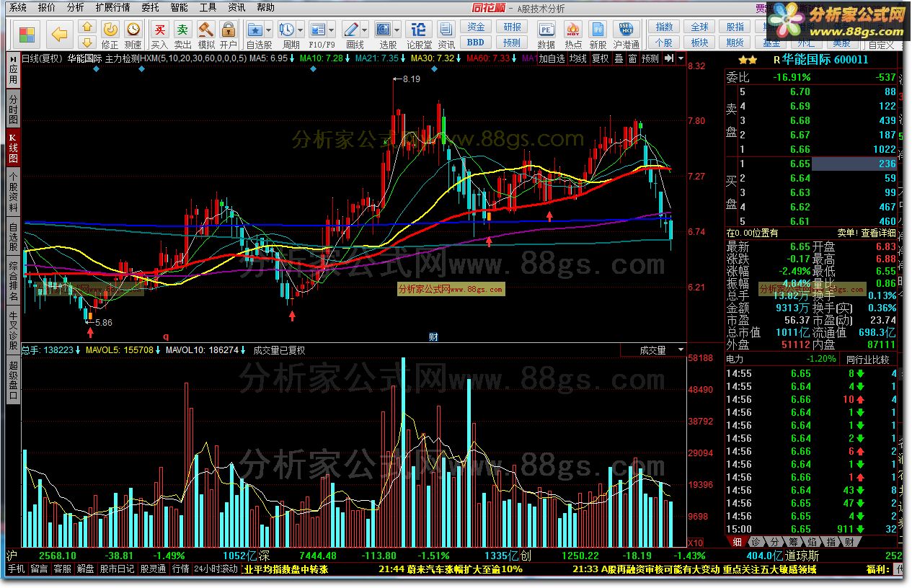Click the colorful four-square home icon

27,35
